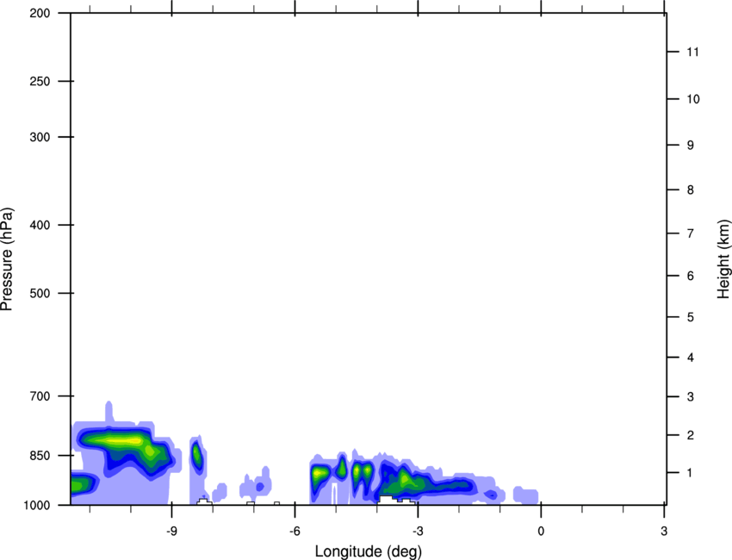Click the 2 km height label

(x=690, y=435)
